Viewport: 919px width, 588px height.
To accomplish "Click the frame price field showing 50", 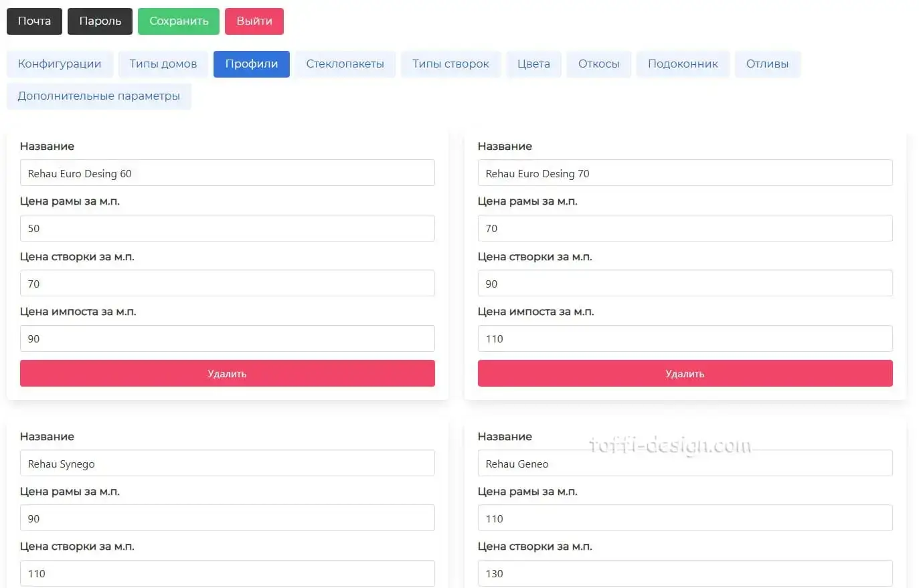I will (x=227, y=228).
